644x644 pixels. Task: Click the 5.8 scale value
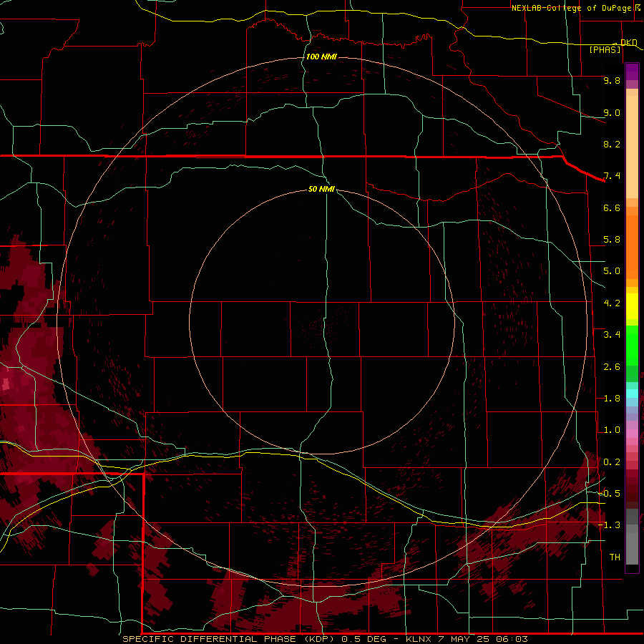(x=612, y=240)
